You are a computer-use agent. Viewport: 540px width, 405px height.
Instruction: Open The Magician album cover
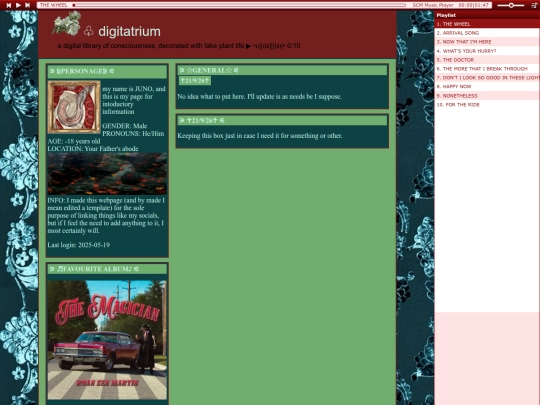[107, 340]
